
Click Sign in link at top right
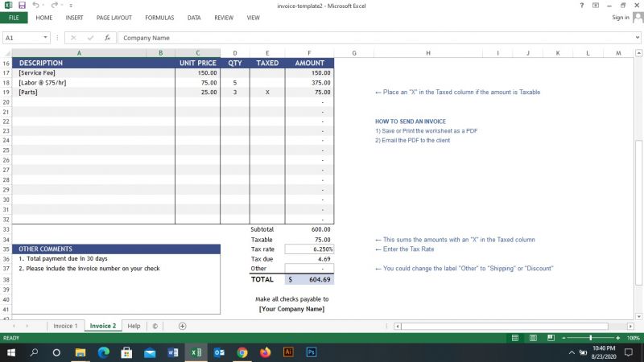620,17
